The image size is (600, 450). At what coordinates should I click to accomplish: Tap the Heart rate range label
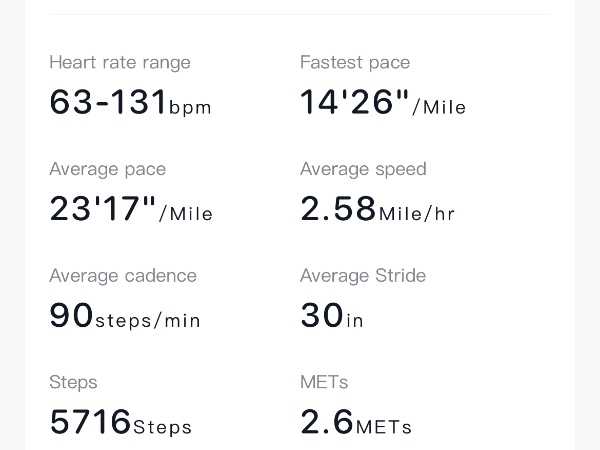click(119, 63)
